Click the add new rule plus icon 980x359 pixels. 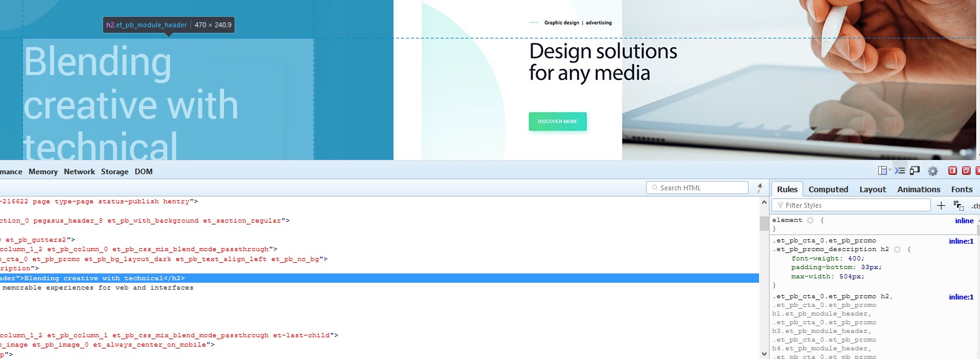pyautogui.click(x=941, y=205)
